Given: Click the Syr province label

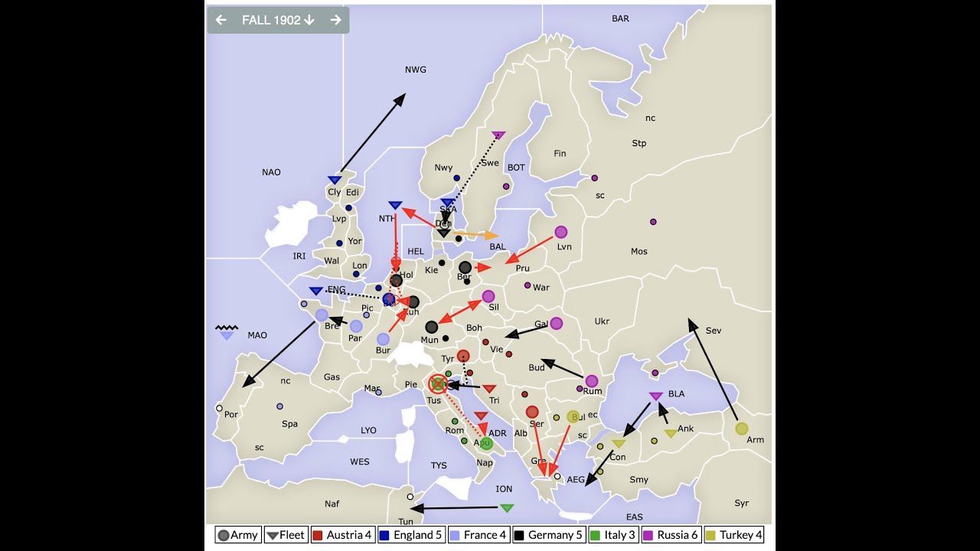Looking at the screenshot, I should [x=741, y=503].
